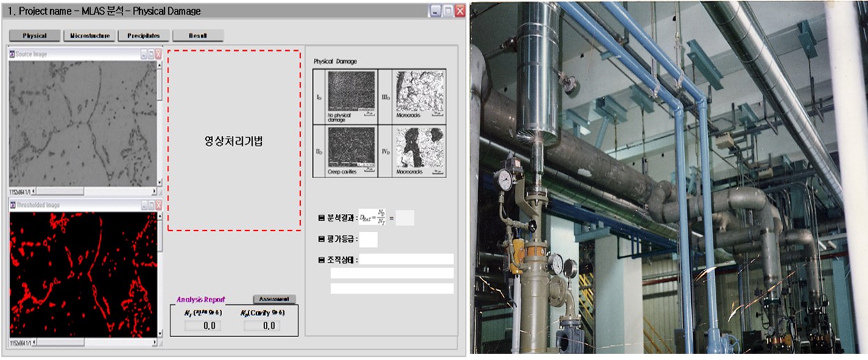
Task: Click the Source Image window icon
Action: (x=12, y=54)
